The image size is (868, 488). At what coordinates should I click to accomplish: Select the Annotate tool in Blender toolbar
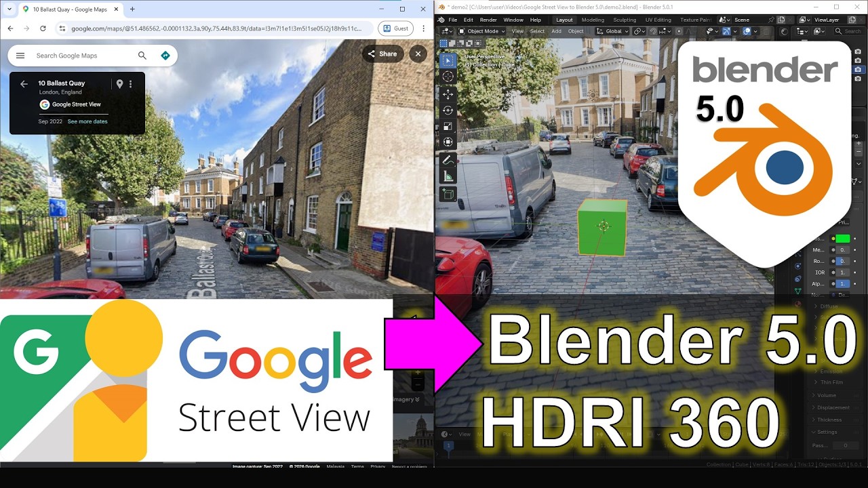pyautogui.click(x=448, y=161)
